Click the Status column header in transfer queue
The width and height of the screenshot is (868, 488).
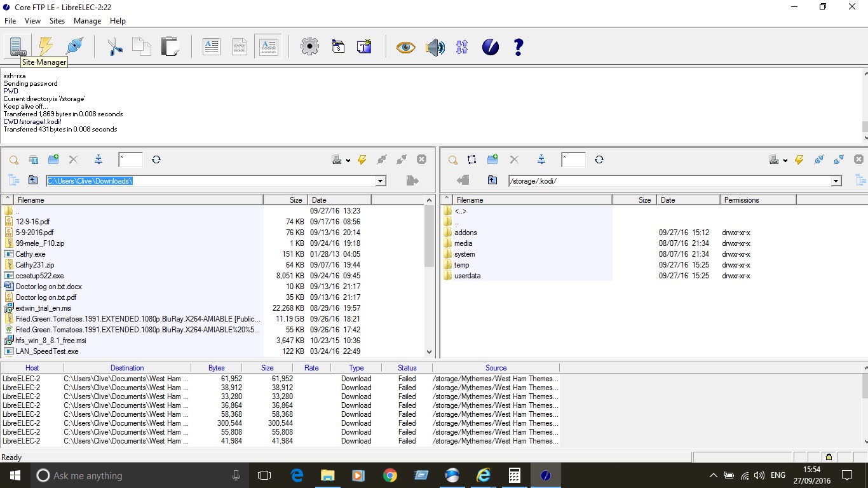pos(407,368)
